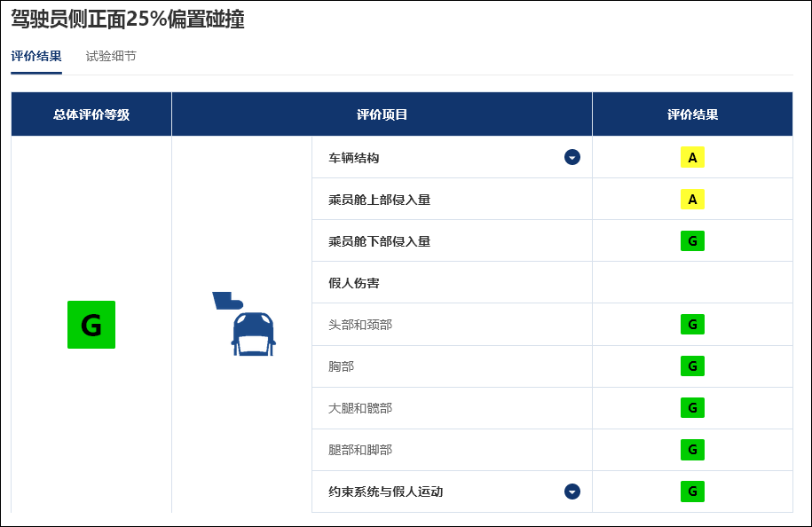Click the green G badge for 胸部
The height and width of the screenshot is (527, 812).
pyautogui.click(x=692, y=366)
